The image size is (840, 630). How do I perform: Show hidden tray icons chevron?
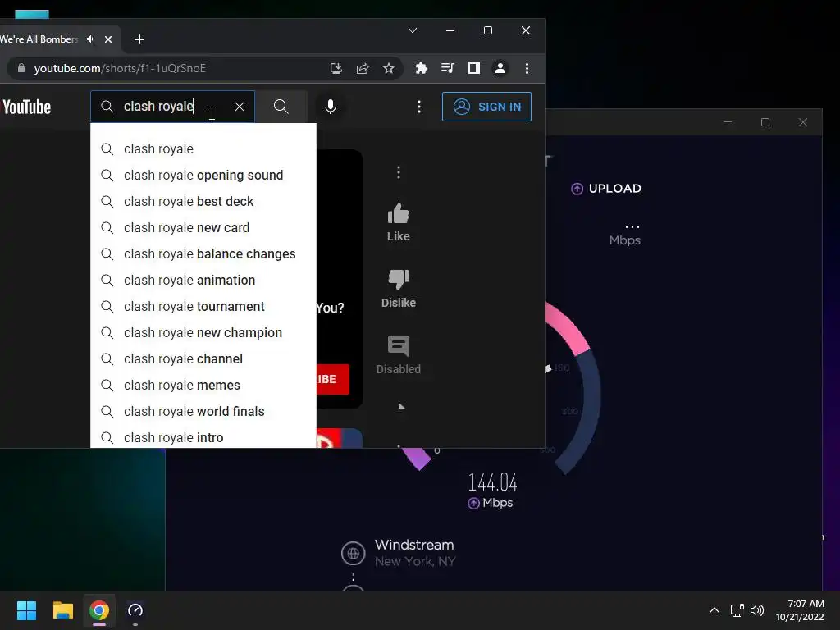(714, 610)
